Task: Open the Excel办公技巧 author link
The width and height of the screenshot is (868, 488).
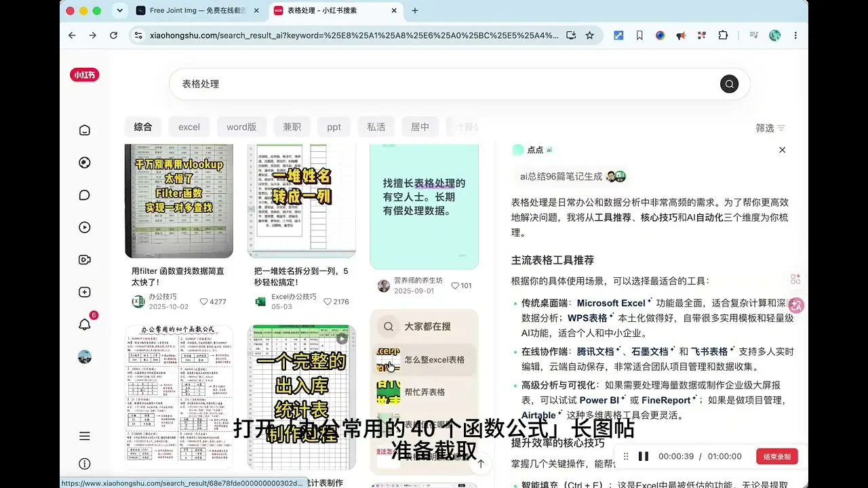Action: tap(285, 301)
